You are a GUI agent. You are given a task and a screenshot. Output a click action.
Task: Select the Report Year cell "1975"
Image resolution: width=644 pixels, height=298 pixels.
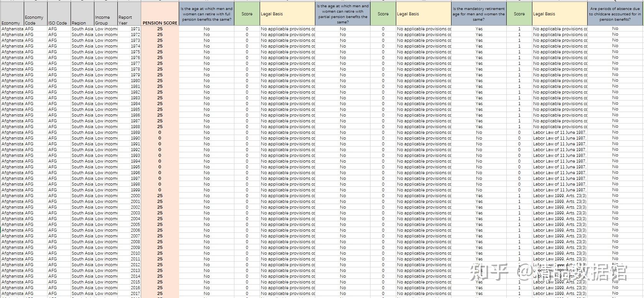coord(129,52)
